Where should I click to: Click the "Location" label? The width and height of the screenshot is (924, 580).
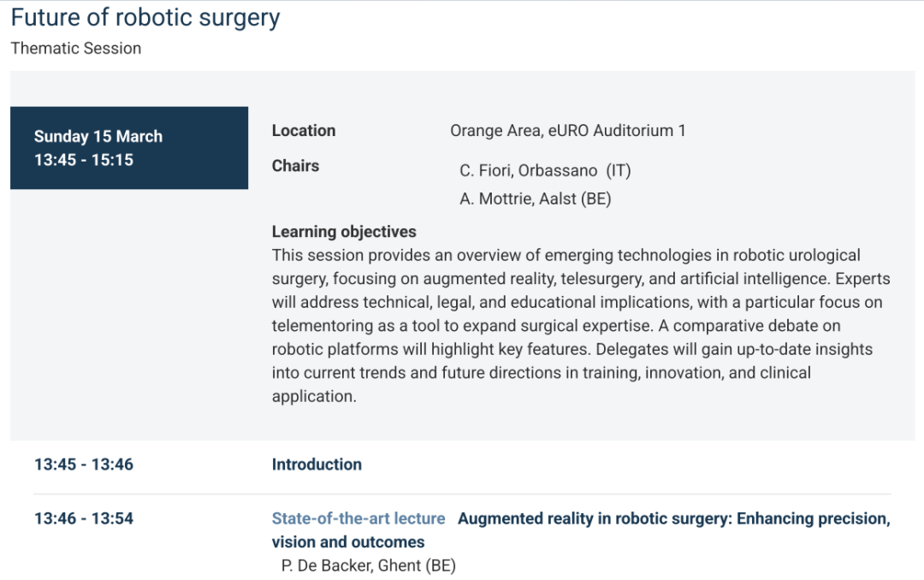[x=304, y=131]
